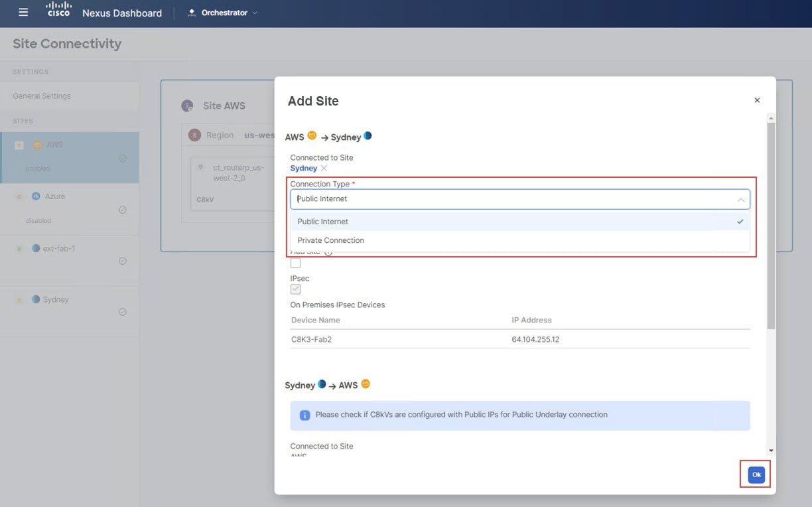
Task: Choose the Private Connection option
Action: point(520,240)
